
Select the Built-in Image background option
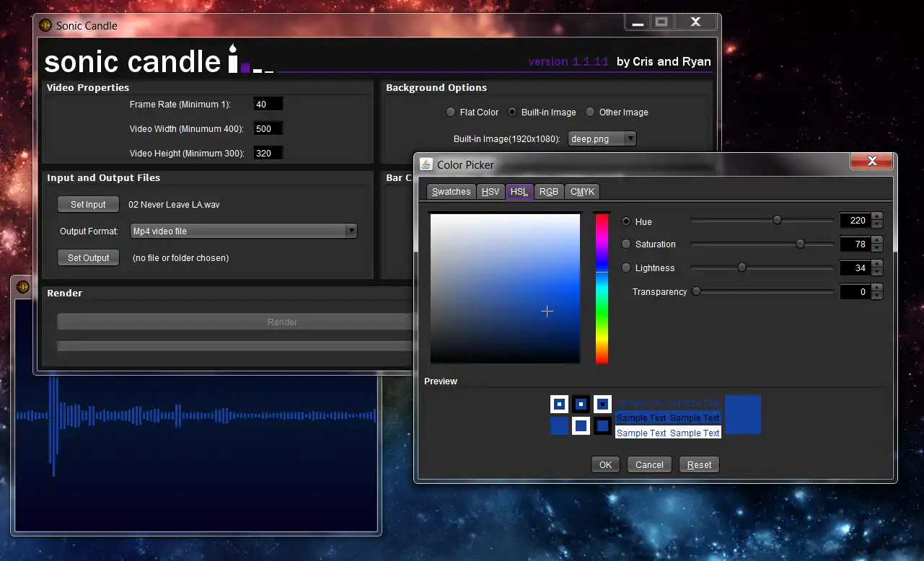pos(512,112)
